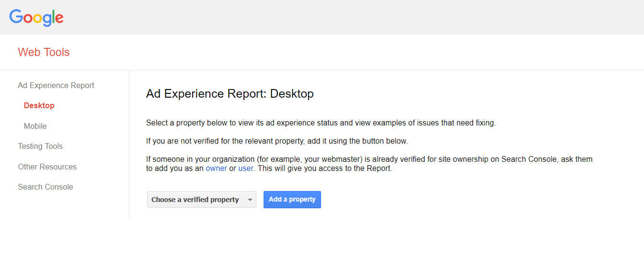Follow the 'owner' hyperlink
This screenshot has width=644, height=270.
click(x=216, y=169)
